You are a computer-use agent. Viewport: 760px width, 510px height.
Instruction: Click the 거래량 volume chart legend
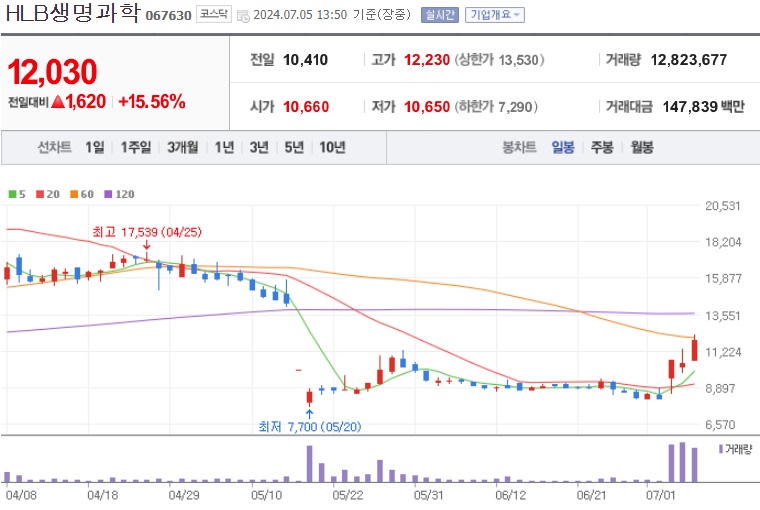click(x=735, y=449)
